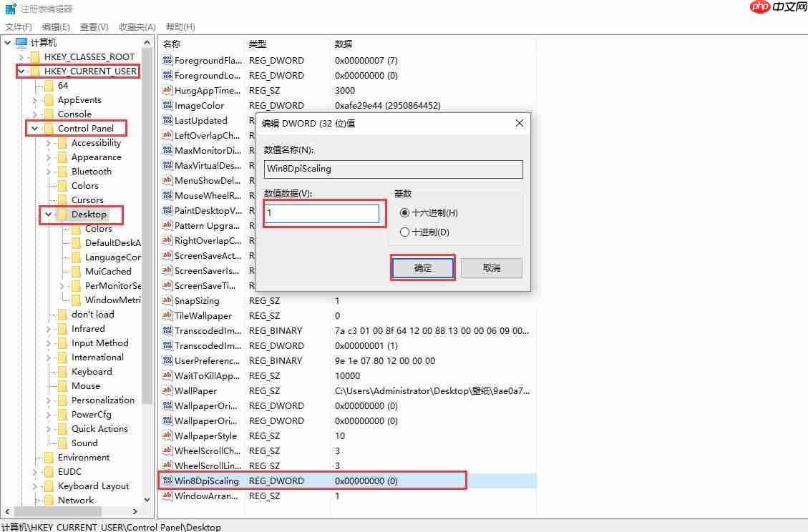Image resolution: width=808 pixels, height=532 pixels.
Task: Click the computer icon atop the tree
Action: click(x=19, y=41)
